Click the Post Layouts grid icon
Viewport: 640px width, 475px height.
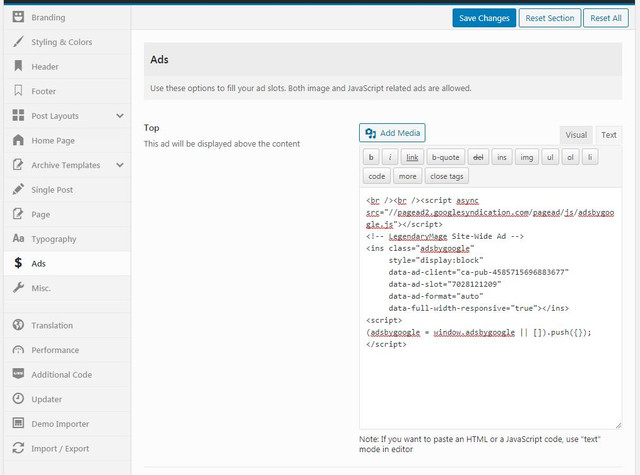(x=18, y=115)
